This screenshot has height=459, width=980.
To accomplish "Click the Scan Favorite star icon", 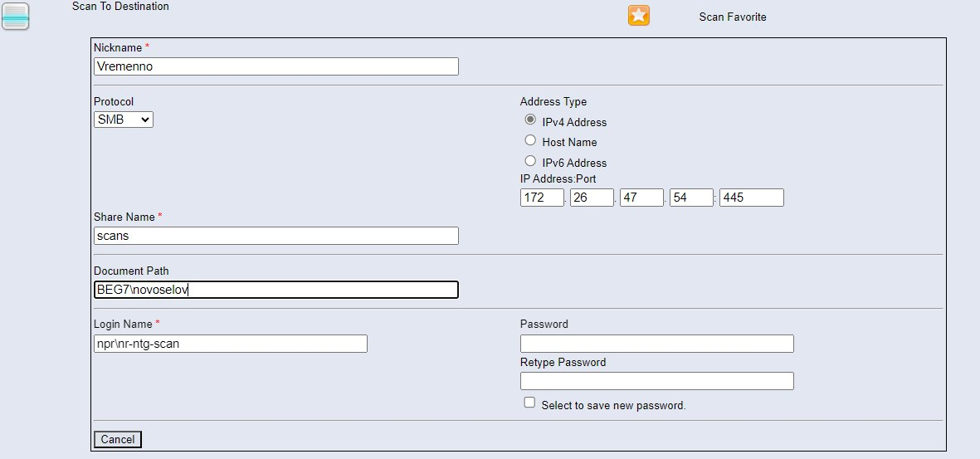I will tap(638, 16).
